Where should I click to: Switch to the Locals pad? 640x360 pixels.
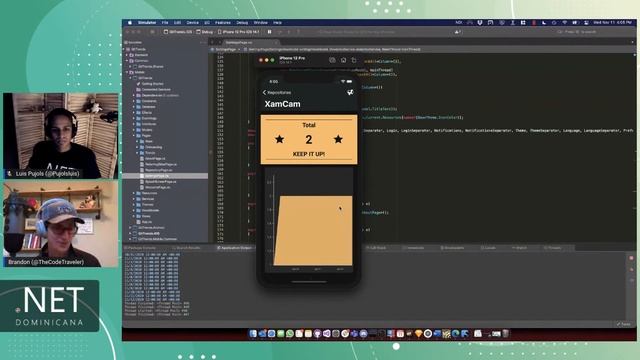pos(488,248)
